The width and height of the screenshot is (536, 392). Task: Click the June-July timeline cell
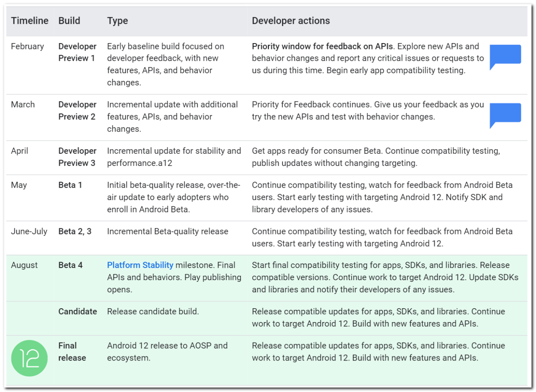(x=29, y=231)
